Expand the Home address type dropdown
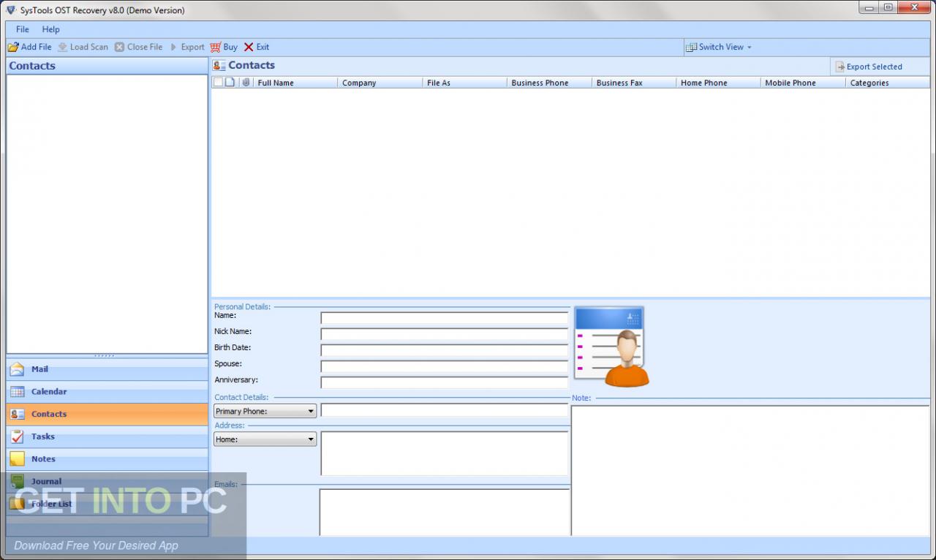Image resolution: width=936 pixels, height=560 pixels. (x=265, y=439)
